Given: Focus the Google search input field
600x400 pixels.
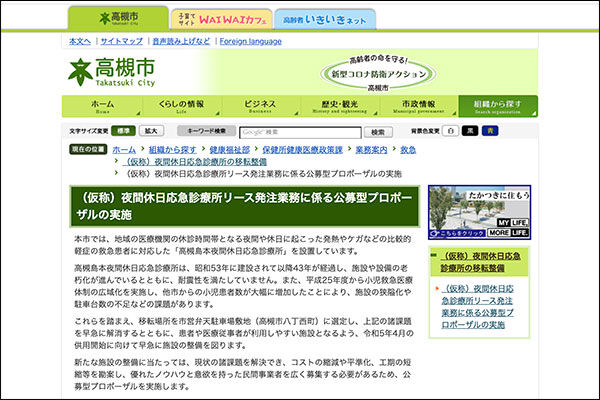Looking at the screenshot, I should tap(300, 132).
